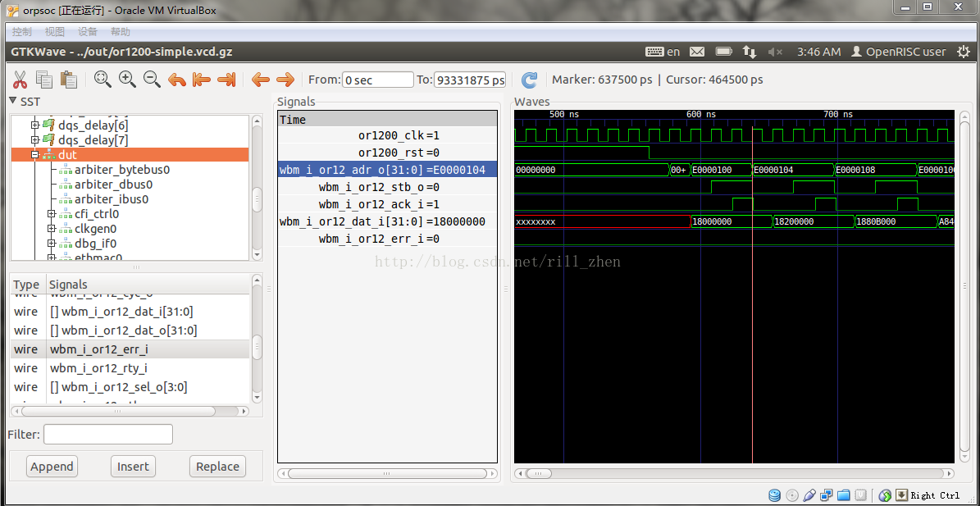The width and height of the screenshot is (980, 506).
Task: Open the mail envelope indicator
Action: [x=697, y=52]
